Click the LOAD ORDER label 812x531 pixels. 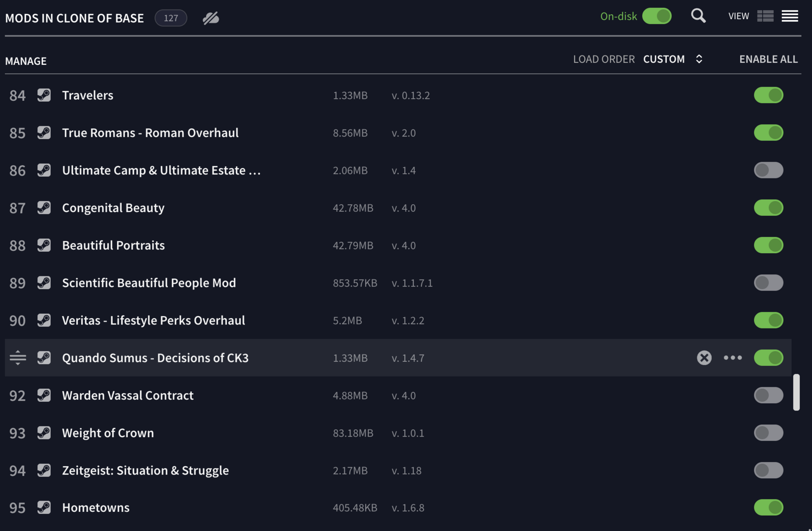pyautogui.click(x=604, y=59)
